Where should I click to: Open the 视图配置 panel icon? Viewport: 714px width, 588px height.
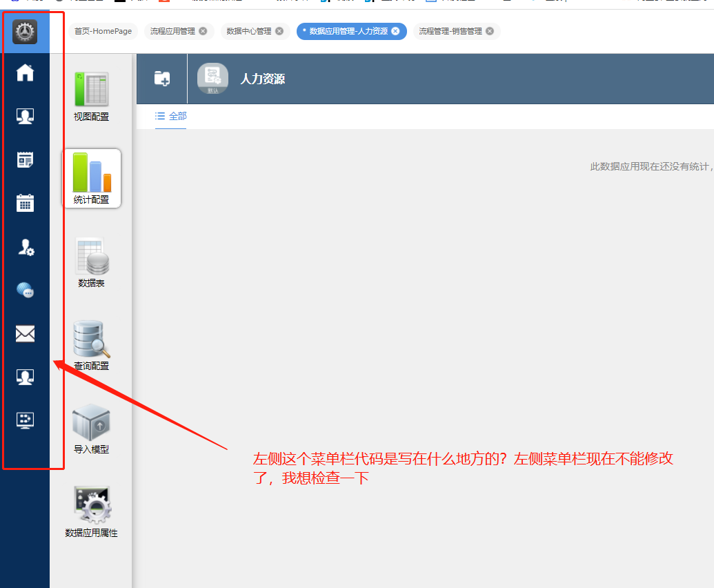91,88
